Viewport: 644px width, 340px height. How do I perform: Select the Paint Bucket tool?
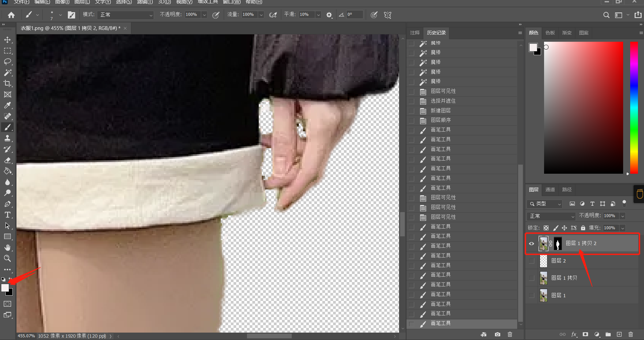click(x=7, y=171)
